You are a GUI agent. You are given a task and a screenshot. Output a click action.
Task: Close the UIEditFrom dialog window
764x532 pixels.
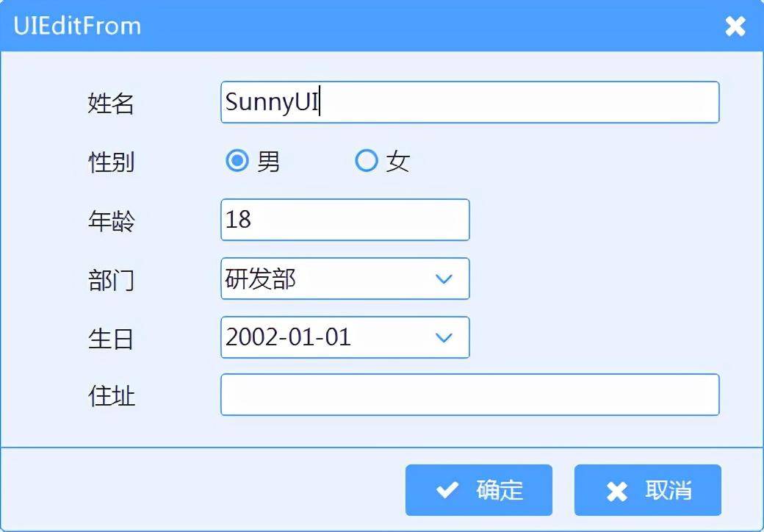coord(735,26)
